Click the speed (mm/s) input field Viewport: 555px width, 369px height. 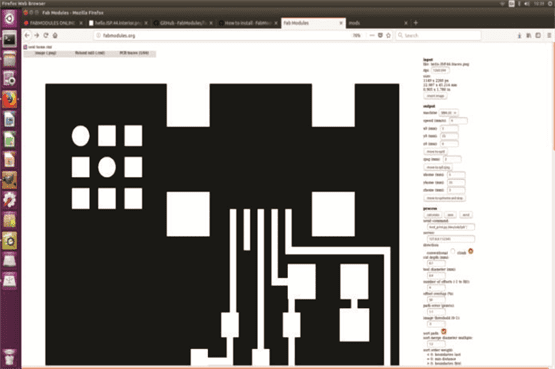click(458, 121)
